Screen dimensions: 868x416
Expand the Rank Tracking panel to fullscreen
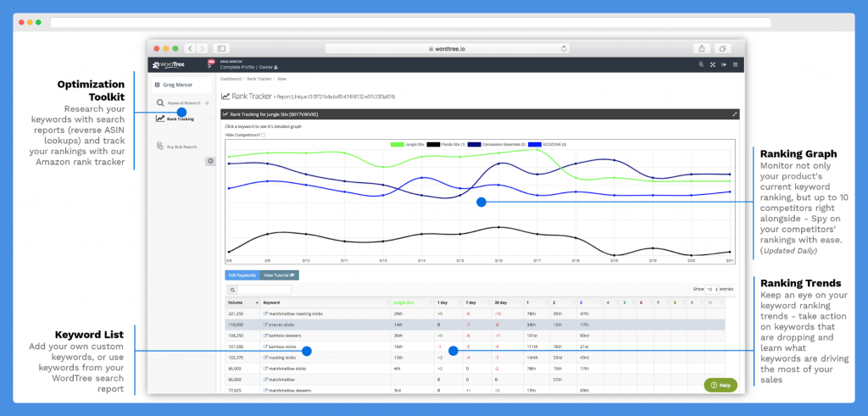tap(735, 114)
